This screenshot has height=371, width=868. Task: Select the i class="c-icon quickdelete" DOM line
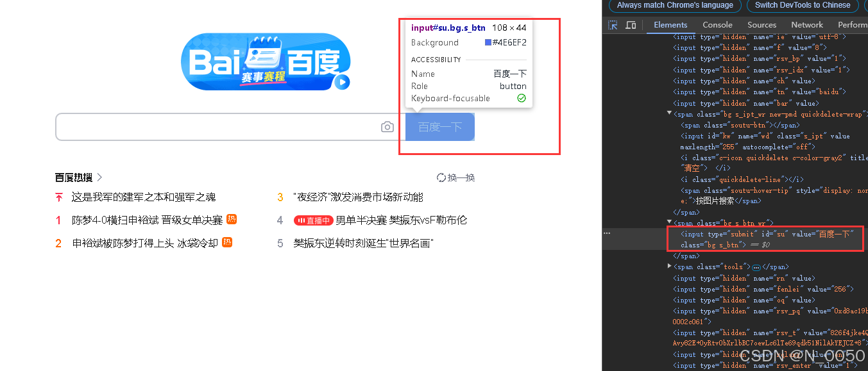coord(773,163)
